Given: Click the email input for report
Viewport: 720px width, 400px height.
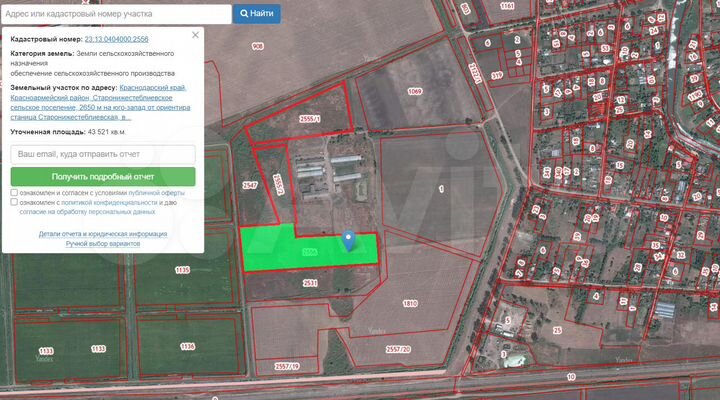Looking at the screenshot, I should (102, 155).
